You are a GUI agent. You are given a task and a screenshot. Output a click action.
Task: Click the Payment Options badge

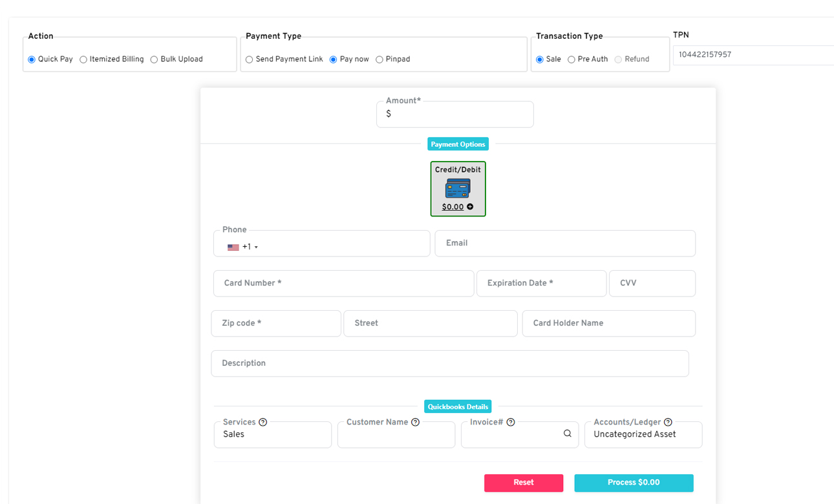coord(458,144)
